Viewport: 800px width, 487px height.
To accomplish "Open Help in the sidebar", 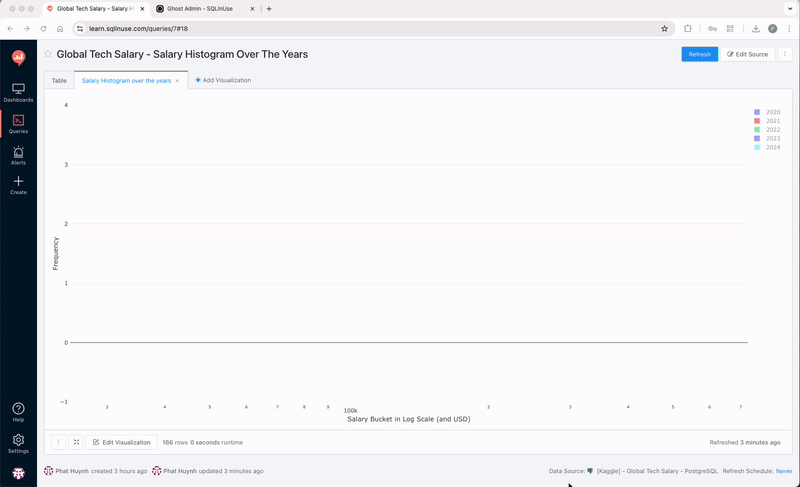I will click(x=18, y=413).
